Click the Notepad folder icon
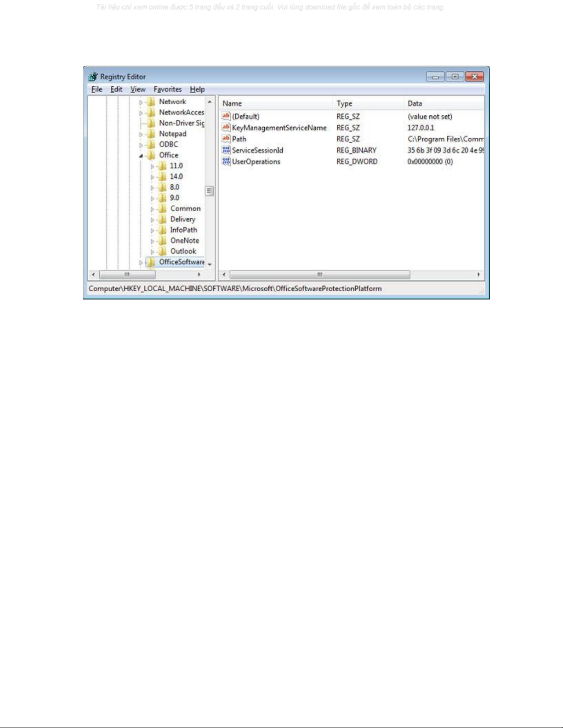The height and width of the screenshot is (728, 563). (151, 134)
